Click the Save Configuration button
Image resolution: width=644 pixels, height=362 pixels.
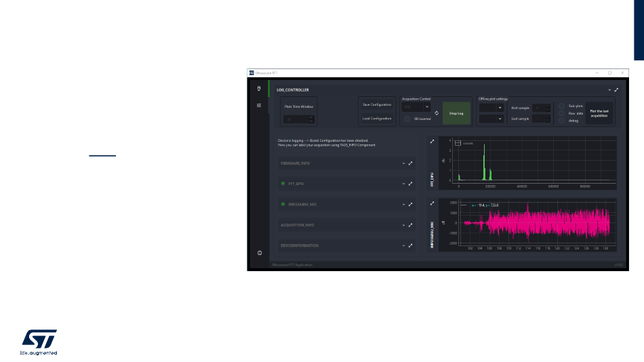[x=377, y=105]
